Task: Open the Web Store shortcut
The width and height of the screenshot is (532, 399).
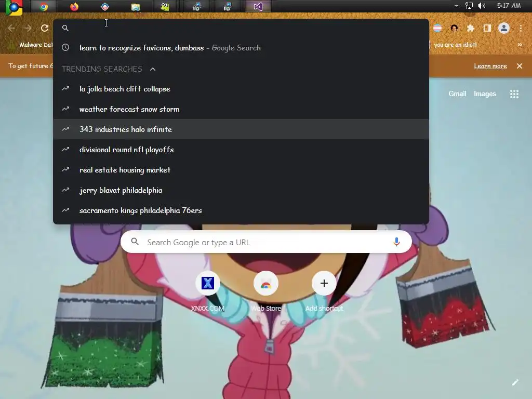Action: [x=266, y=290]
